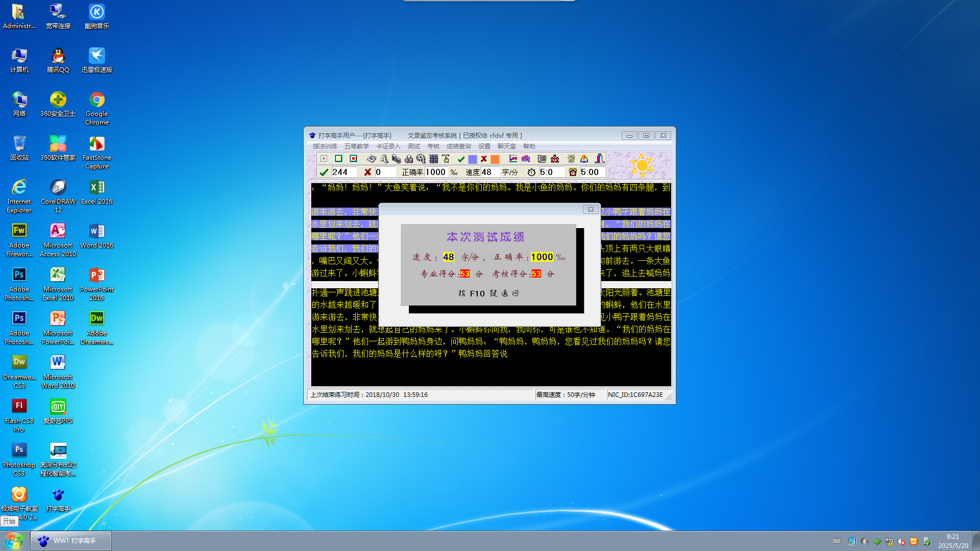Click the start play-arrow toolbar icon
The image size is (980, 551).
(324, 159)
